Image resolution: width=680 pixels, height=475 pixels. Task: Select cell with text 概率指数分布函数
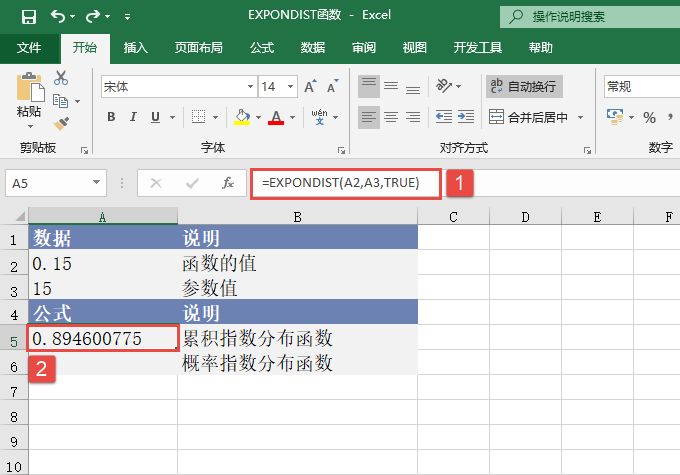coord(298,363)
